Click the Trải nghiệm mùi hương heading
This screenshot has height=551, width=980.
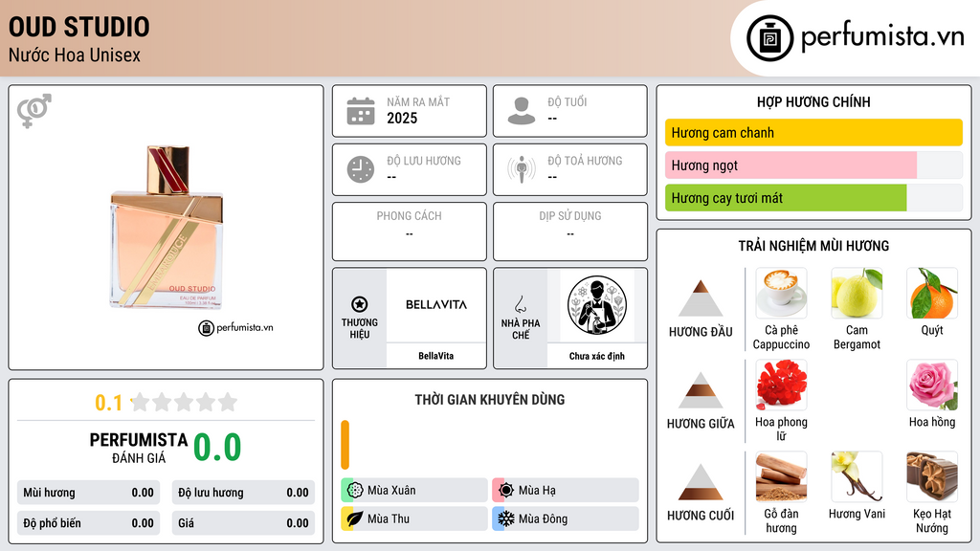pyautogui.click(x=813, y=246)
